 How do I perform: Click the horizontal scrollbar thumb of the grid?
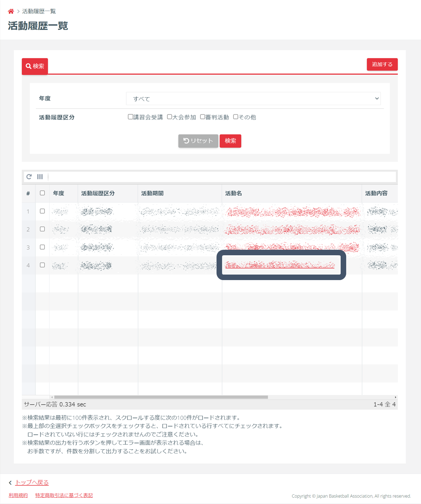(x=161, y=397)
